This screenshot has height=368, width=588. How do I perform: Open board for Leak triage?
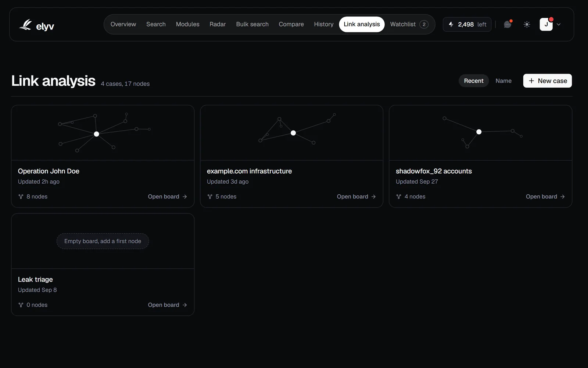coord(167,305)
